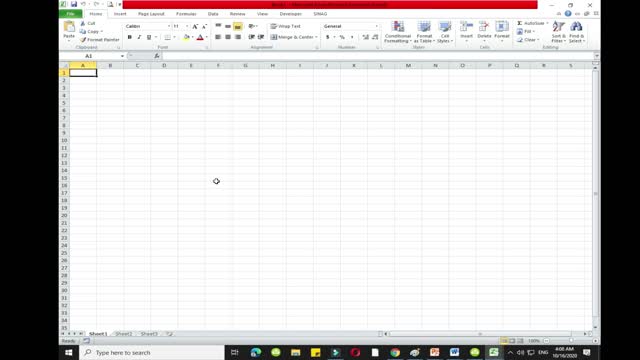Viewport: 640px width, 360px height.
Task: Toggle highlighted Bottom Align button
Action: (238, 26)
